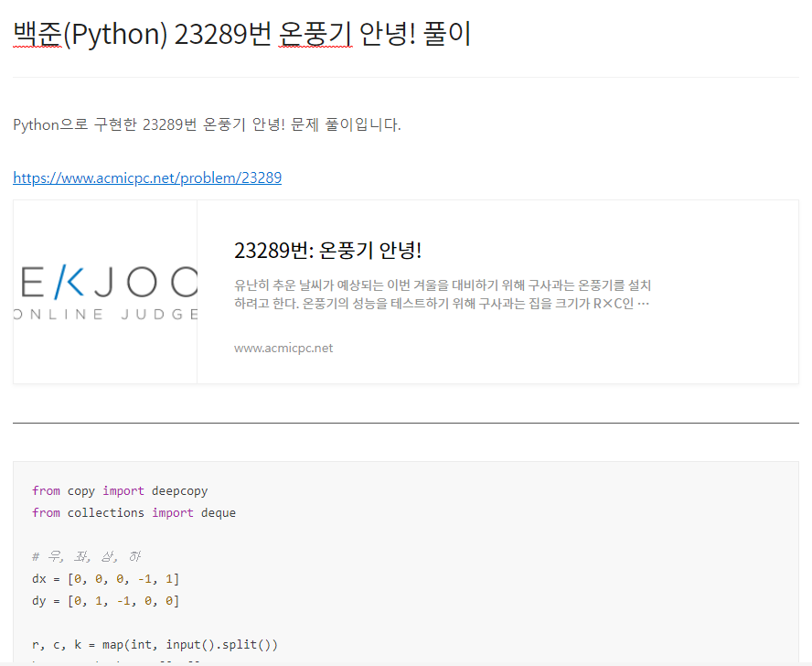Open the preview card title 23289번: 온풍기 안녕!

click(x=327, y=251)
